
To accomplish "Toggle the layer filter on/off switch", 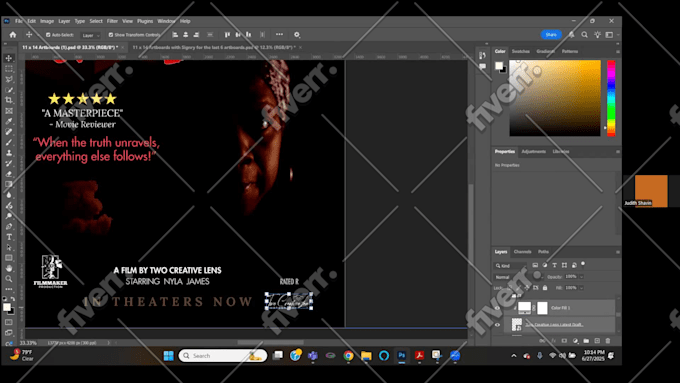I will (x=583, y=264).
